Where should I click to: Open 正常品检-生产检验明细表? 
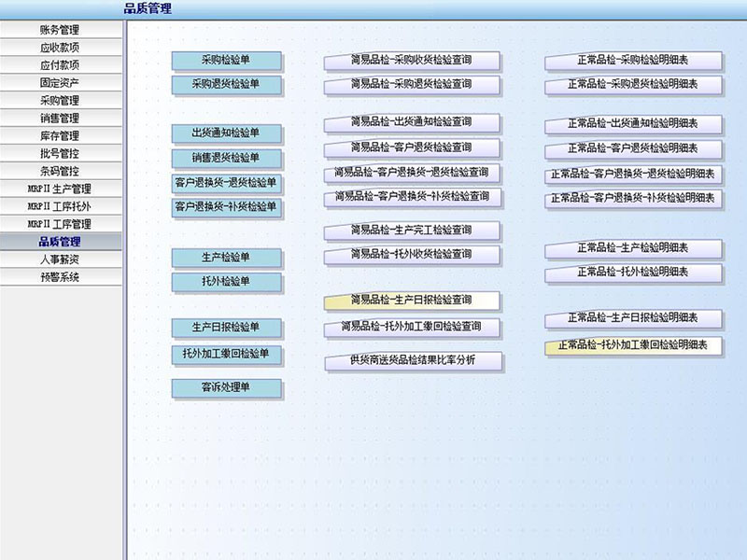pyautogui.click(x=633, y=248)
